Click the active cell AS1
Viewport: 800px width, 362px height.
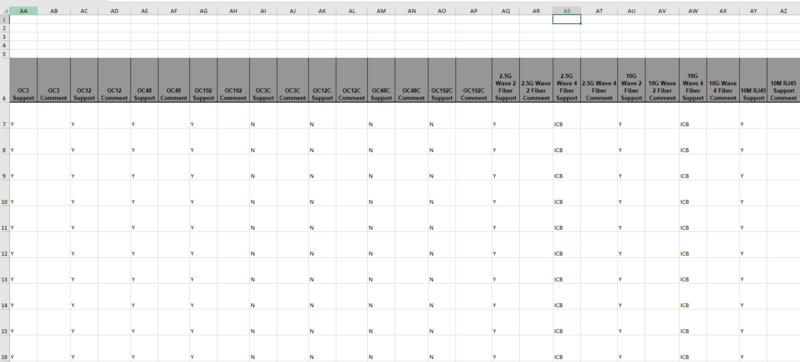point(567,19)
